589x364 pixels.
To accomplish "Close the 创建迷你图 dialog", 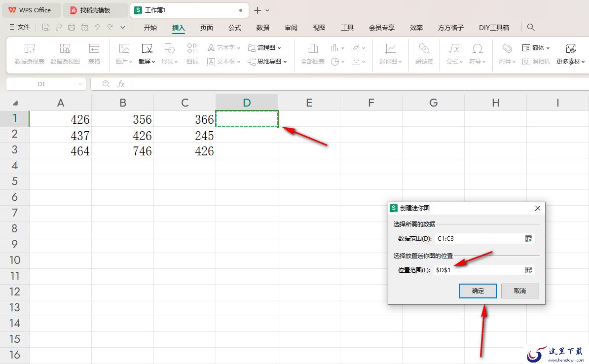I will [x=538, y=208].
